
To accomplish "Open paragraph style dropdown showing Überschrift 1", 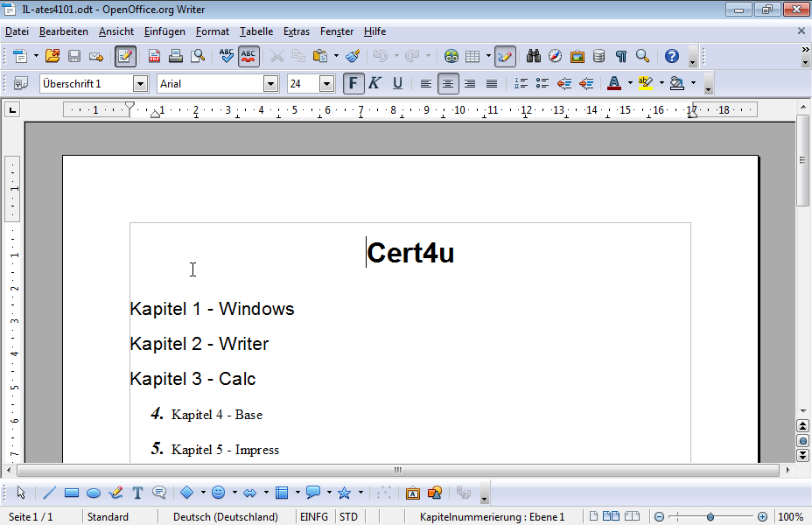I will 140,83.
